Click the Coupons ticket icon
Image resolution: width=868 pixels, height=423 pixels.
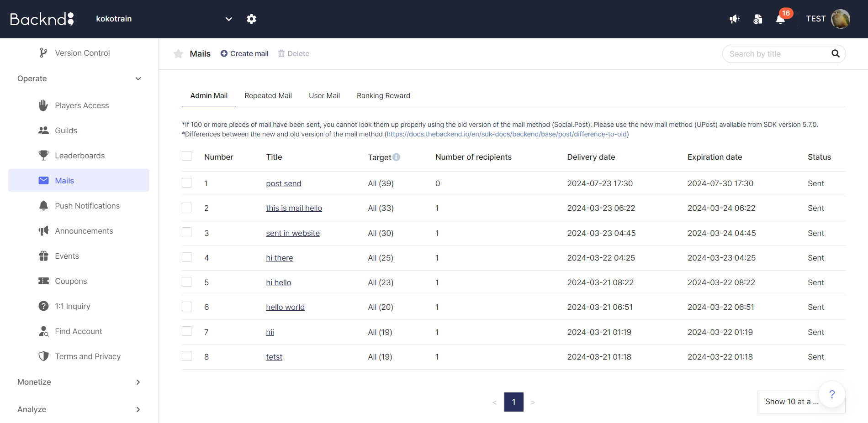pyautogui.click(x=43, y=281)
